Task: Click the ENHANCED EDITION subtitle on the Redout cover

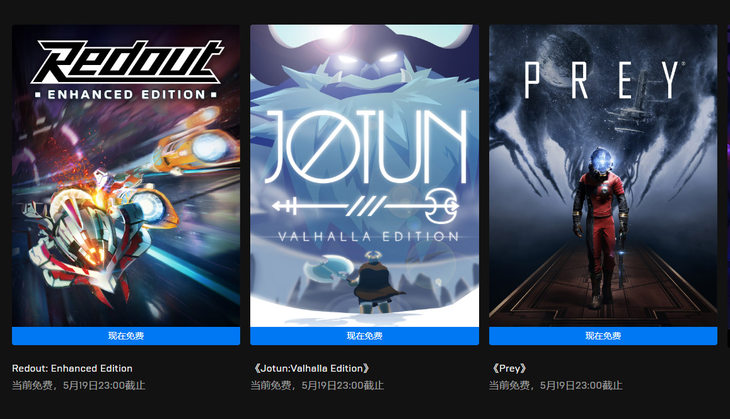Action: tap(126, 95)
